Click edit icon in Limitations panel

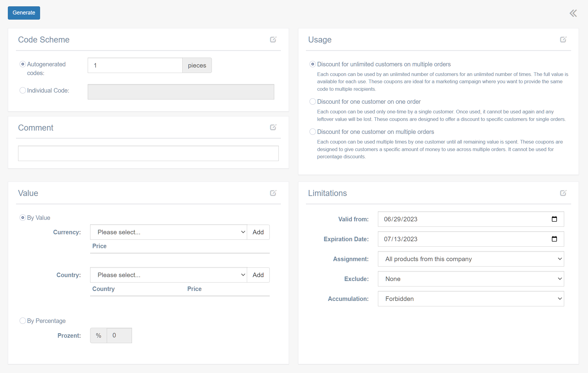click(x=563, y=193)
